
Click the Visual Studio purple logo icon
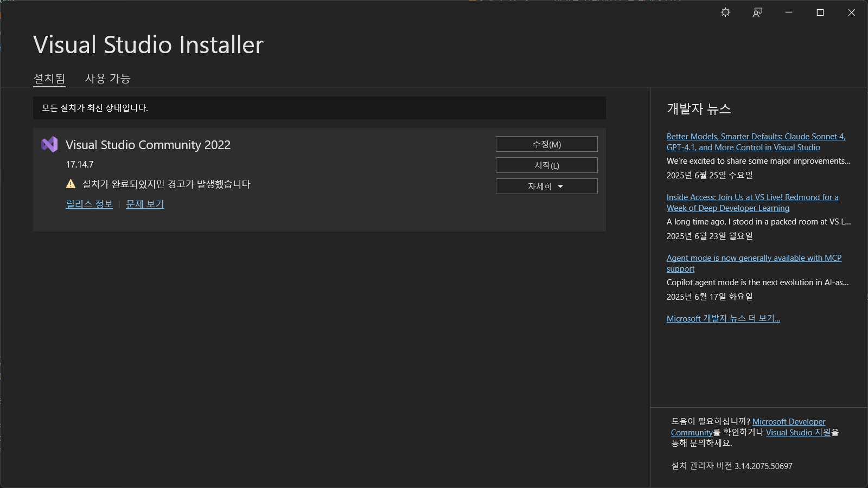click(49, 144)
